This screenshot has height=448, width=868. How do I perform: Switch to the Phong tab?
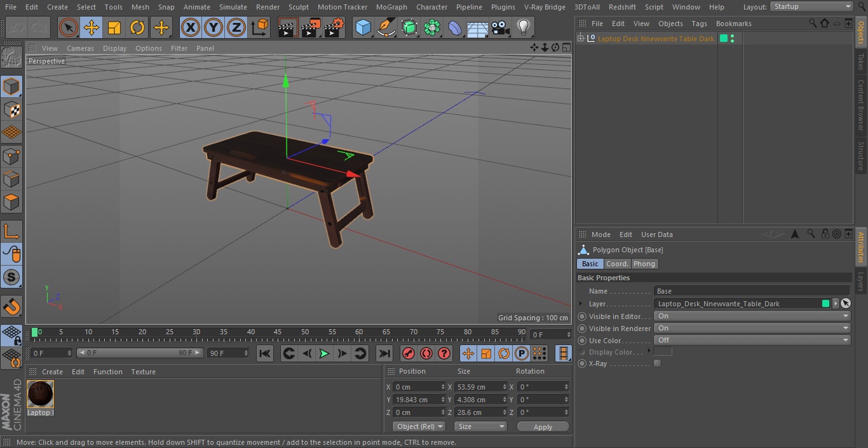(644, 264)
